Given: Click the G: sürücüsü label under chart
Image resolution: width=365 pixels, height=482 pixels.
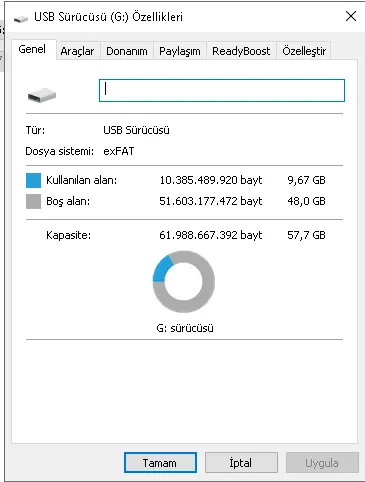Looking at the screenshot, I should tap(185, 328).
